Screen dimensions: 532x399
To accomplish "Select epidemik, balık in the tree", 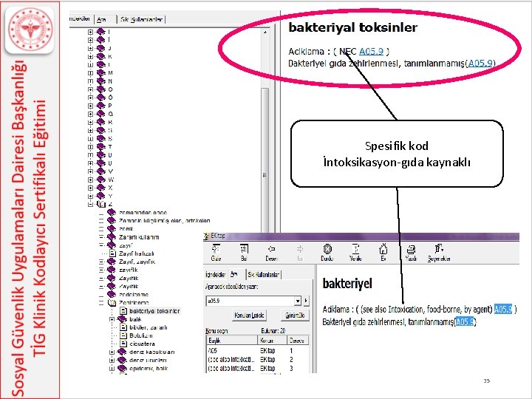I will 149,369.
